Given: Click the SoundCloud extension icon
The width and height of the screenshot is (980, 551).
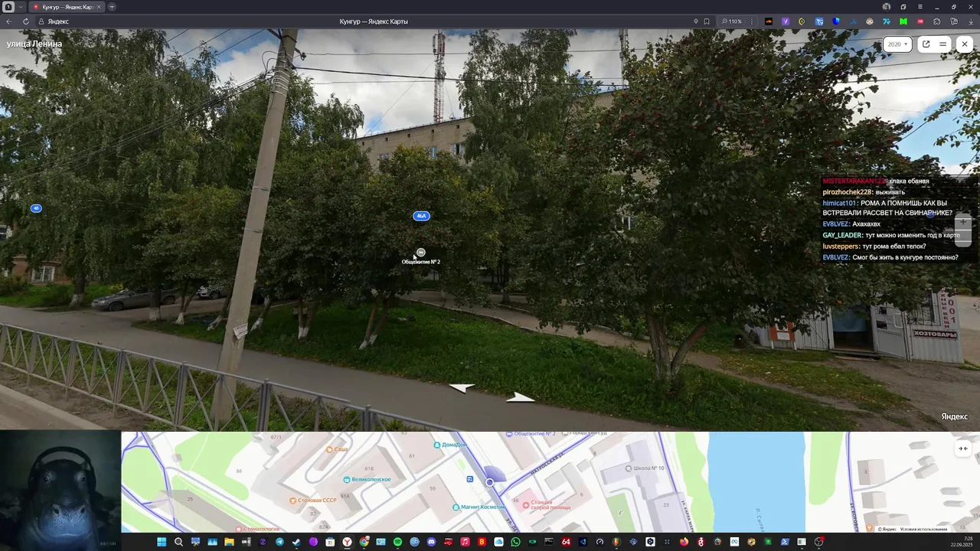Looking at the screenshot, I should click(769, 21).
